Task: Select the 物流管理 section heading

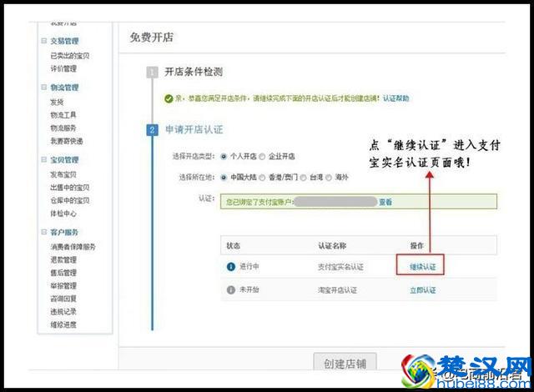Action: tap(65, 88)
